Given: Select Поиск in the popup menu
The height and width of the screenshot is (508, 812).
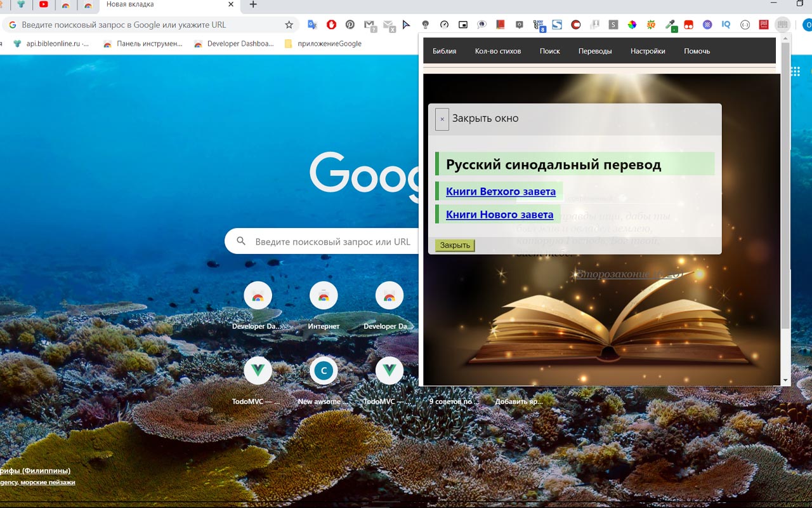Looking at the screenshot, I should click(x=550, y=51).
